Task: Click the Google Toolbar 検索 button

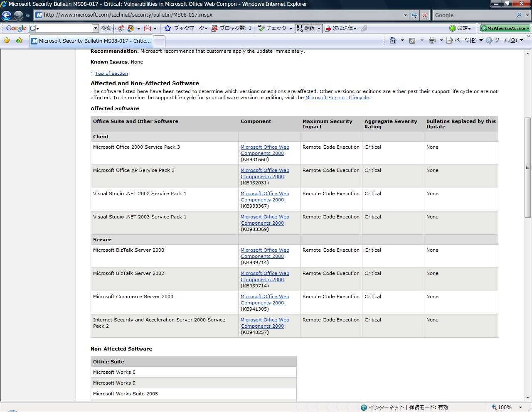Action: (106, 28)
